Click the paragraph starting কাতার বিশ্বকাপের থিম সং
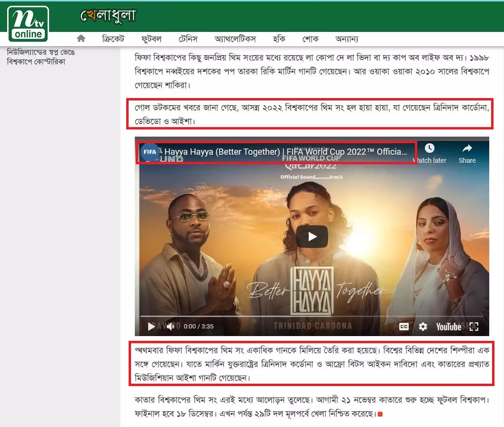The height and width of the screenshot is (427, 504). tap(312, 407)
